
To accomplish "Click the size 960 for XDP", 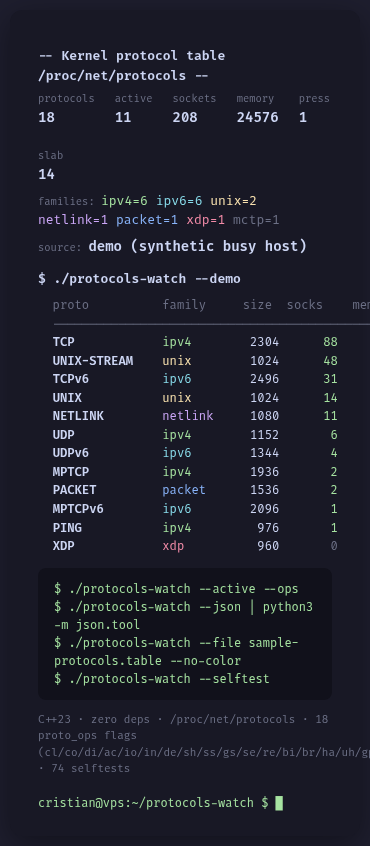I will (x=268, y=546).
